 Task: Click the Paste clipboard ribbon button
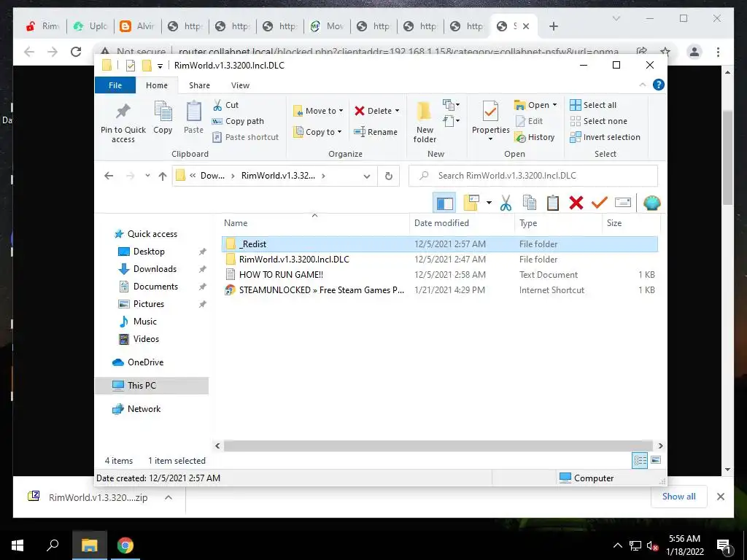click(x=193, y=117)
